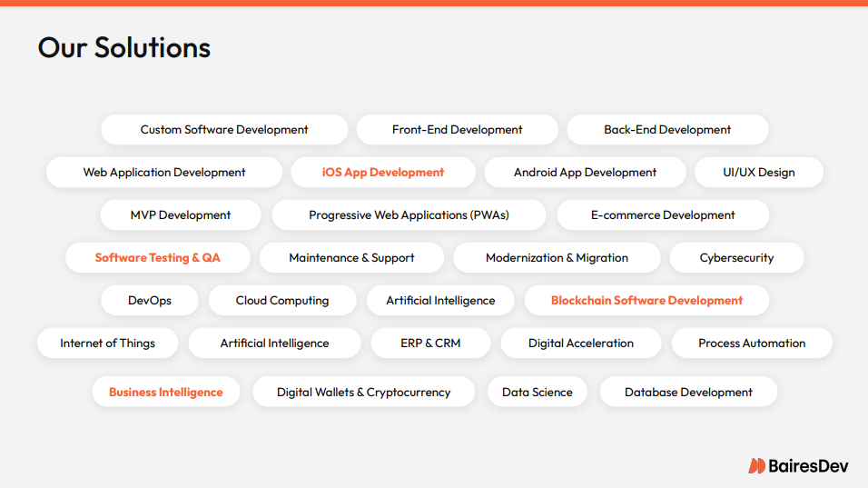Screen dimensions: 868x488
Task: Open Digital Wallets & Cryptocurrency pill
Action: 364,392
